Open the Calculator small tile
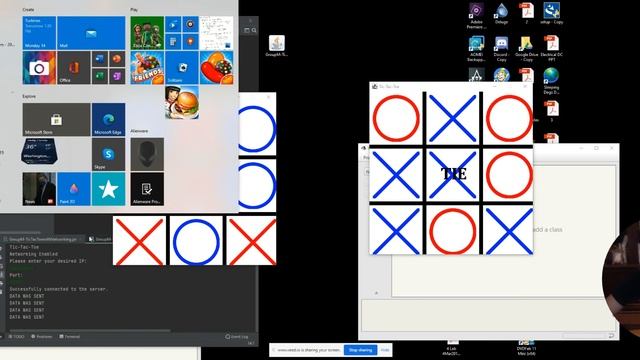The image size is (640, 360). pos(173,42)
